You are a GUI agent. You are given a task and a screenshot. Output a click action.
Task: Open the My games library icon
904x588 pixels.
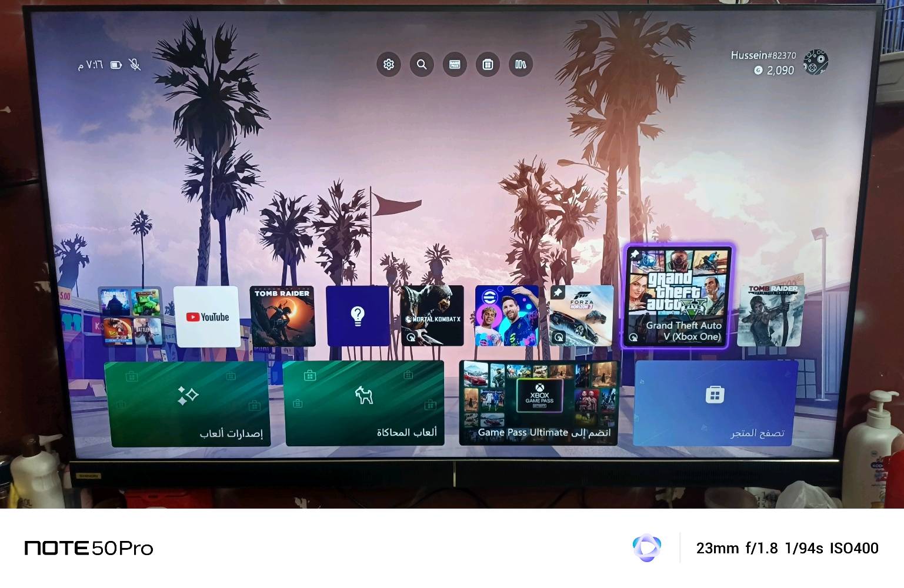[521, 64]
